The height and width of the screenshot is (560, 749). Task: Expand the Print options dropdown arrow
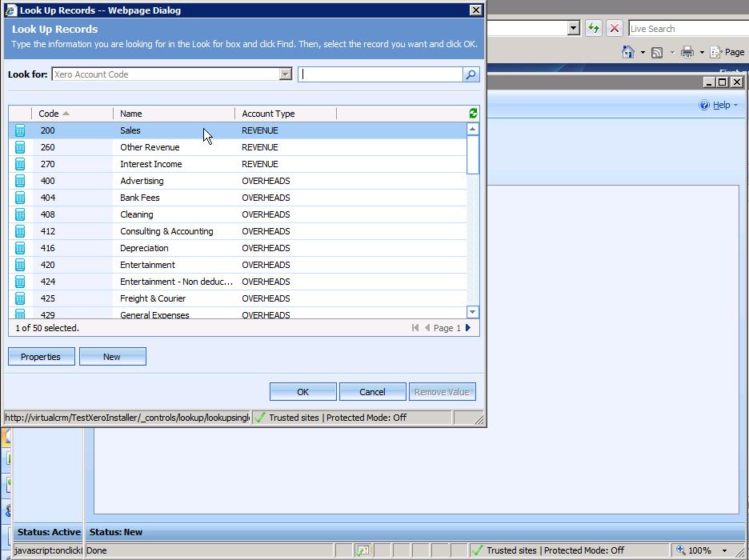pyautogui.click(x=702, y=52)
